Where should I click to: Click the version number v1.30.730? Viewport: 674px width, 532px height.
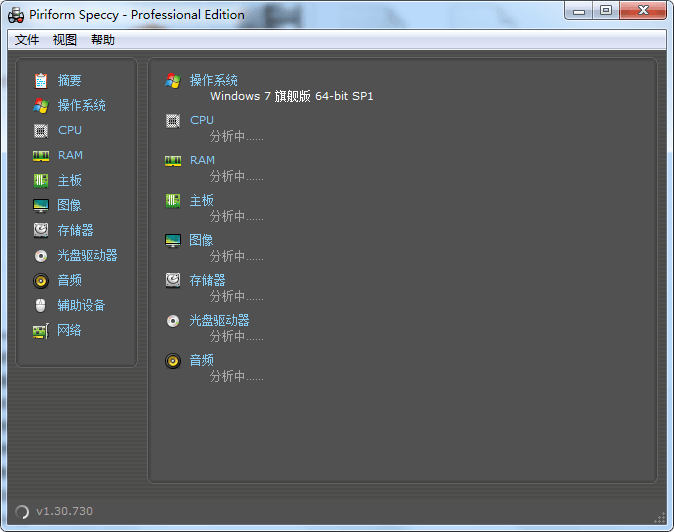[64, 511]
